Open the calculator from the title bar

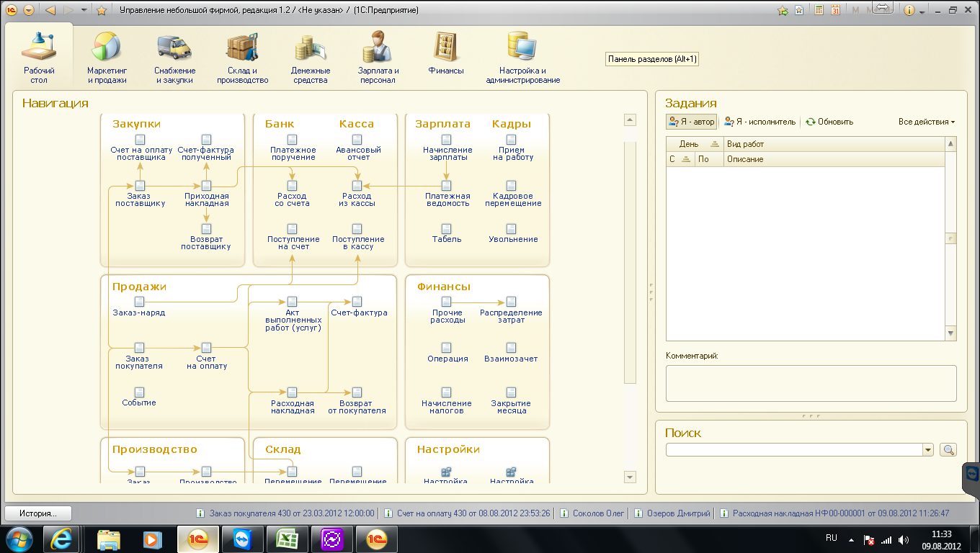pos(819,11)
